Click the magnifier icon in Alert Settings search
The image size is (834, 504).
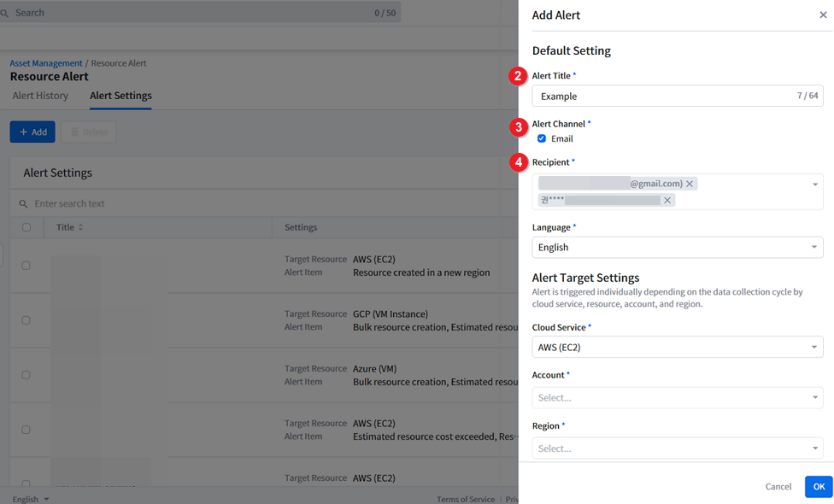coord(23,204)
